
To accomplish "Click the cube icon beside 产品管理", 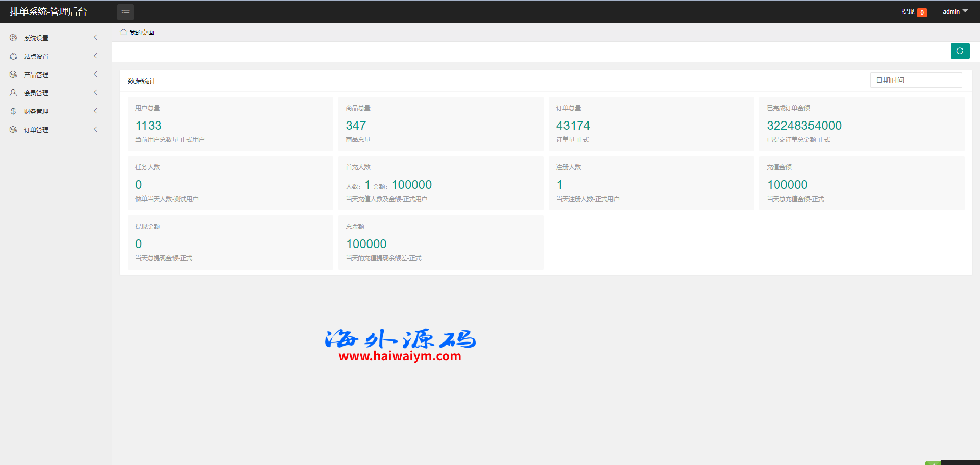I will [13, 75].
